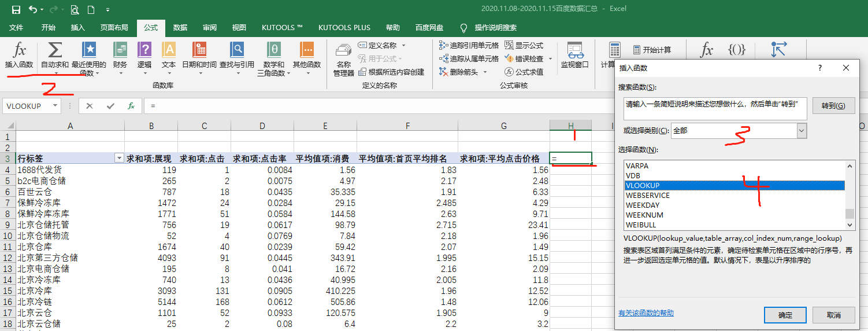Viewport: 868px width, 331px height.
Task: Open the Name Box dropdown arrow
Action: click(x=55, y=106)
